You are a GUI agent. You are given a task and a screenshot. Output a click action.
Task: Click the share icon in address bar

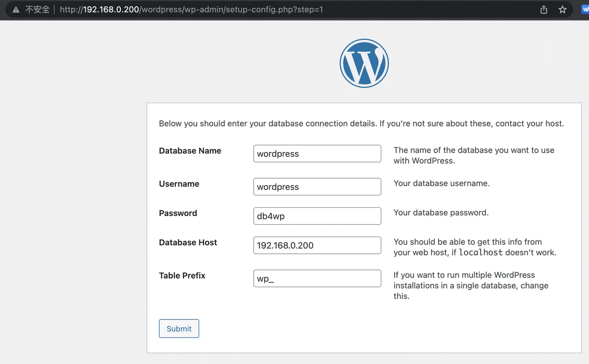pyautogui.click(x=544, y=9)
